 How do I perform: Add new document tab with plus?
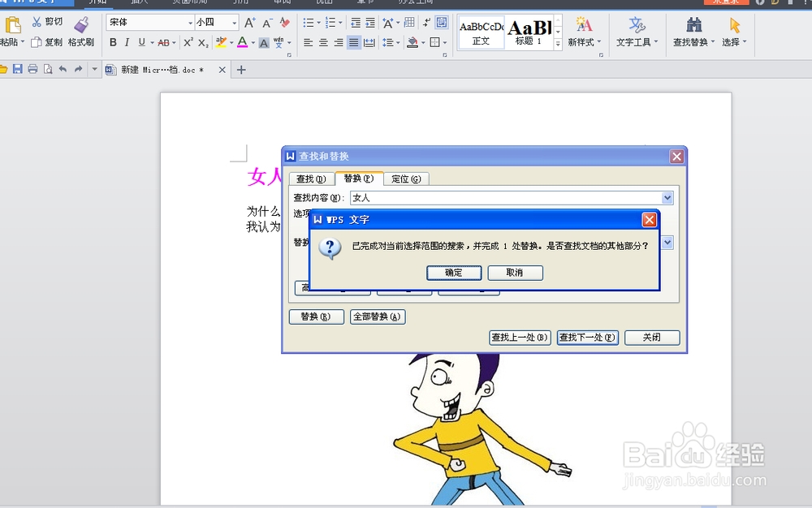click(x=241, y=69)
